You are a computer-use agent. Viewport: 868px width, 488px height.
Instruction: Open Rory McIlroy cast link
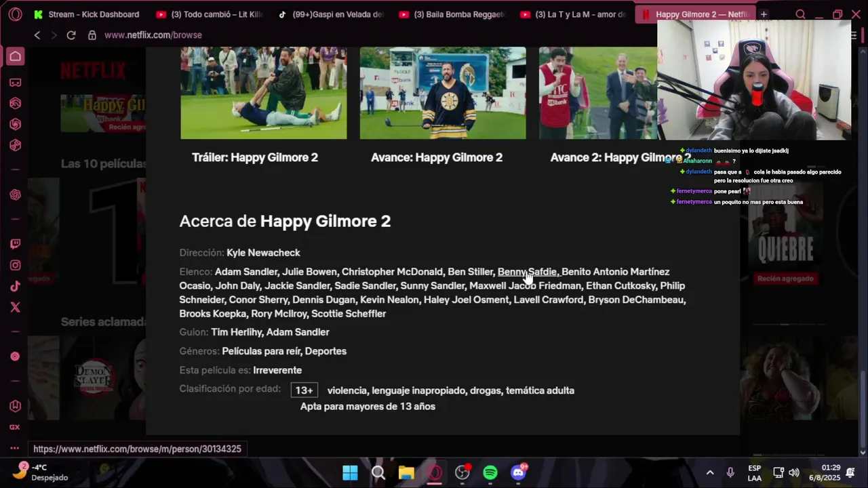[x=278, y=314]
